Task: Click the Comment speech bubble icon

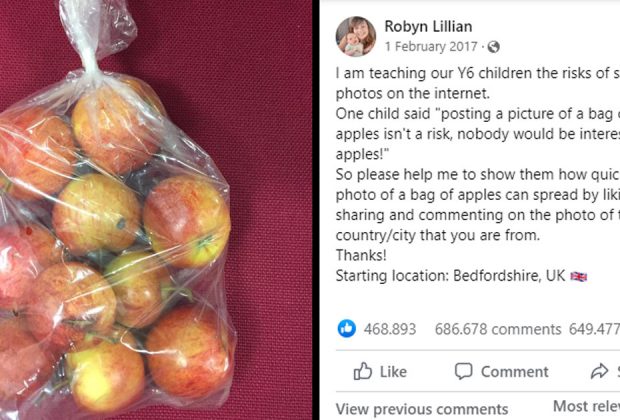Action: (x=463, y=371)
